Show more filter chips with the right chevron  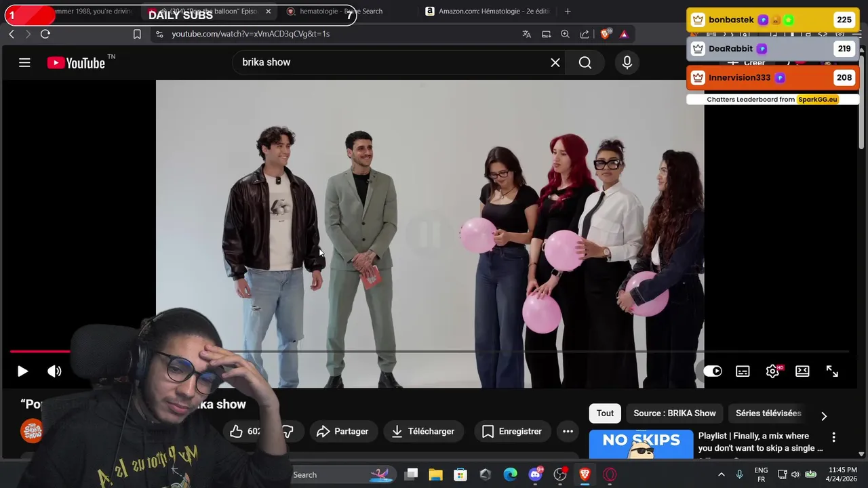[824, 416]
